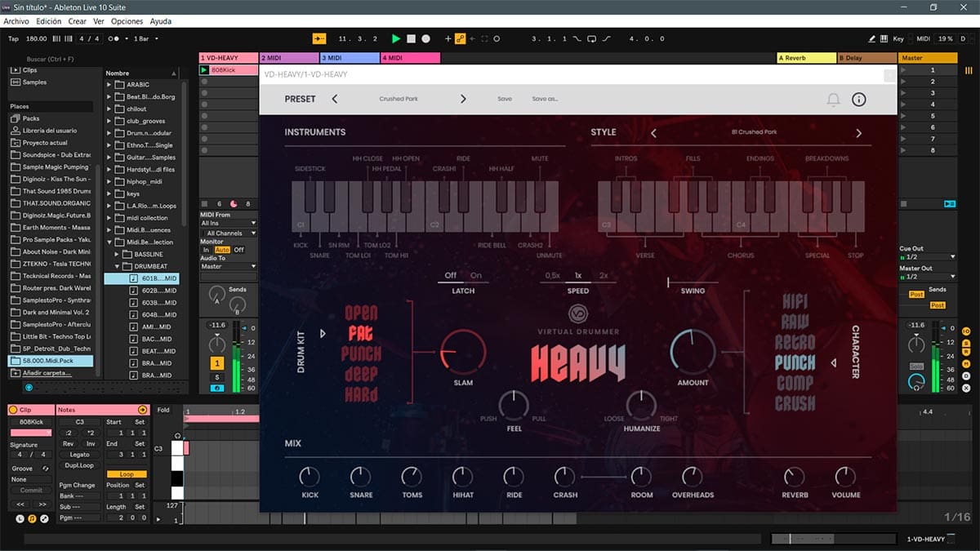Open the MIDI From All Ins dropdown
Image resolution: width=980 pixels, height=551 pixels.
[x=229, y=223]
